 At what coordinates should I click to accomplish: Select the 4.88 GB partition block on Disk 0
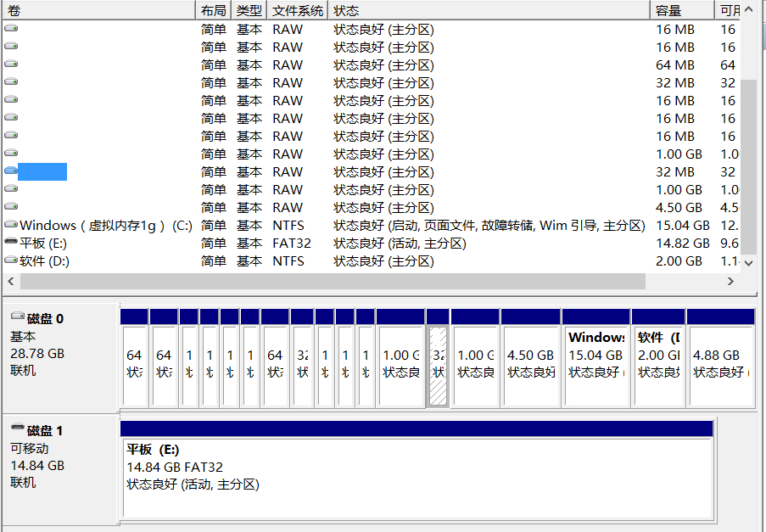pos(720,357)
